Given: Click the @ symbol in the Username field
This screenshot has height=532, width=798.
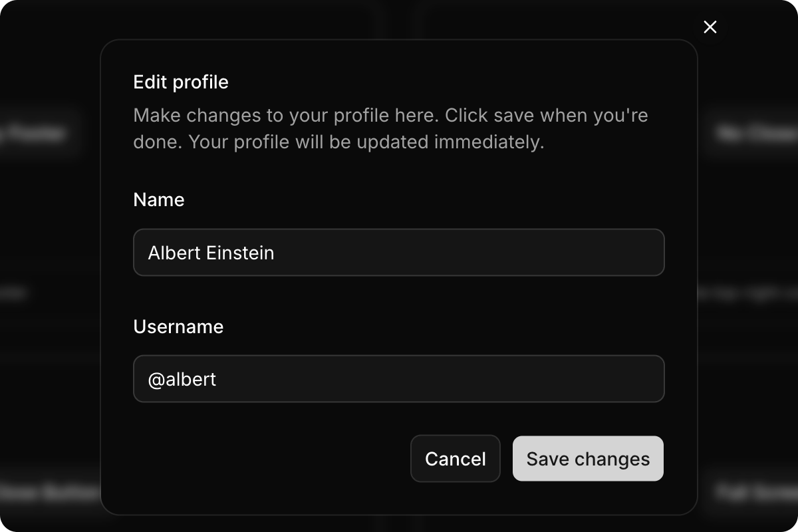Looking at the screenshot, I should click(x=156, y=379).
